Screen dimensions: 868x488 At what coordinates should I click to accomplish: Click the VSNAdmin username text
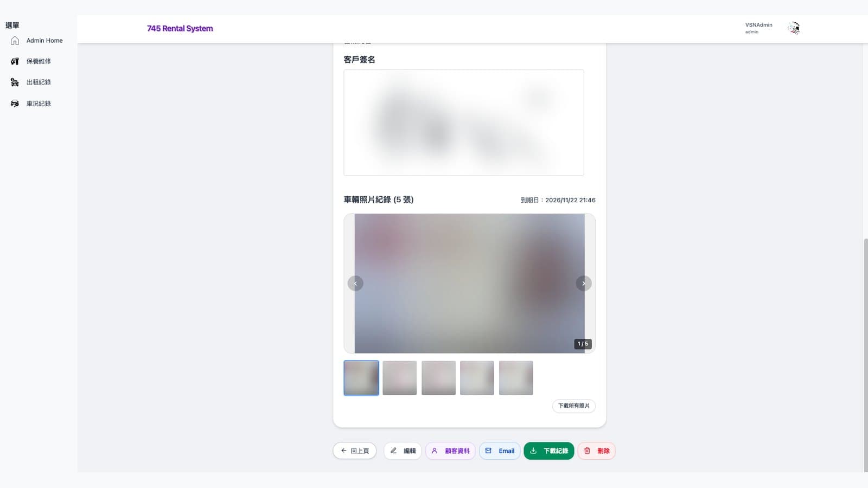pos(758,25)
